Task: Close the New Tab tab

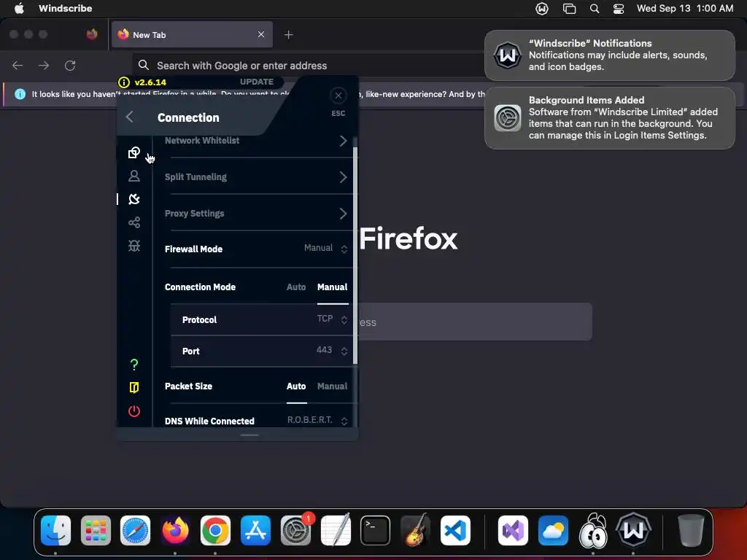Action: [261, 34]
